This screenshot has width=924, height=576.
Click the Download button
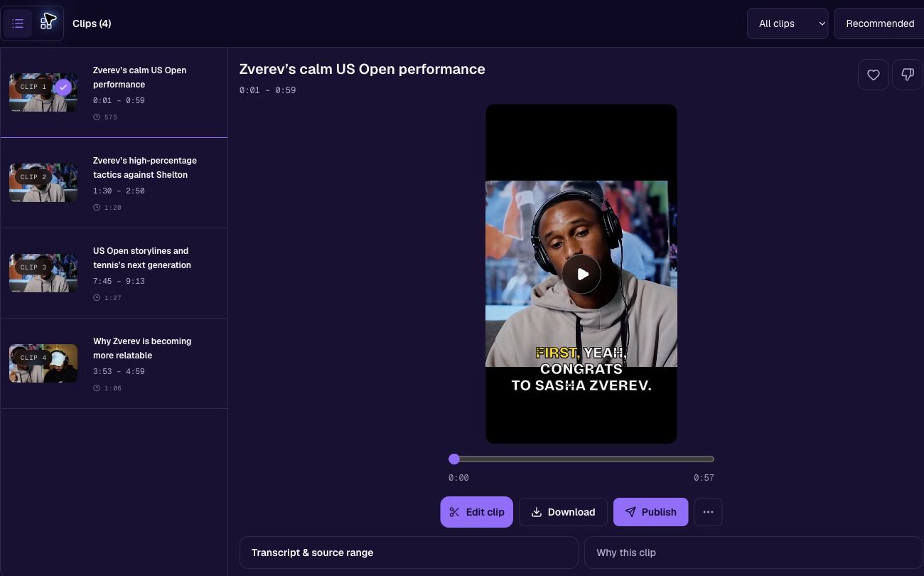coord(563,512)
